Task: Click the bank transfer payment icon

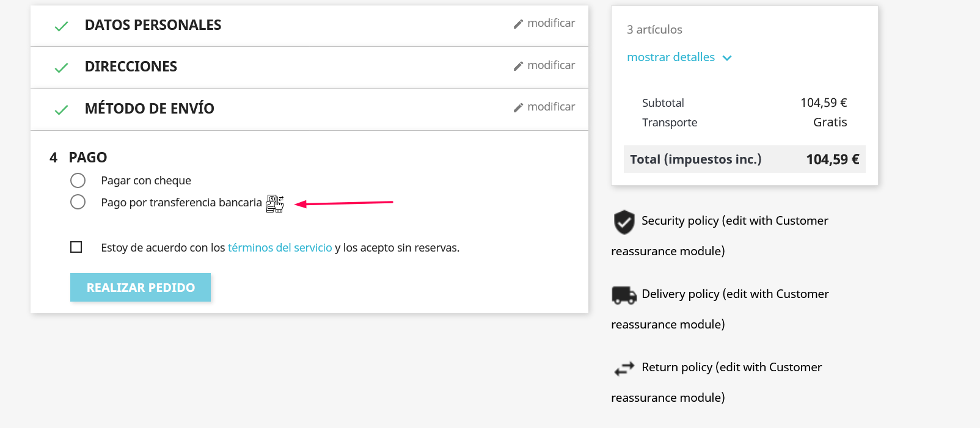Action: pos(275,203)
